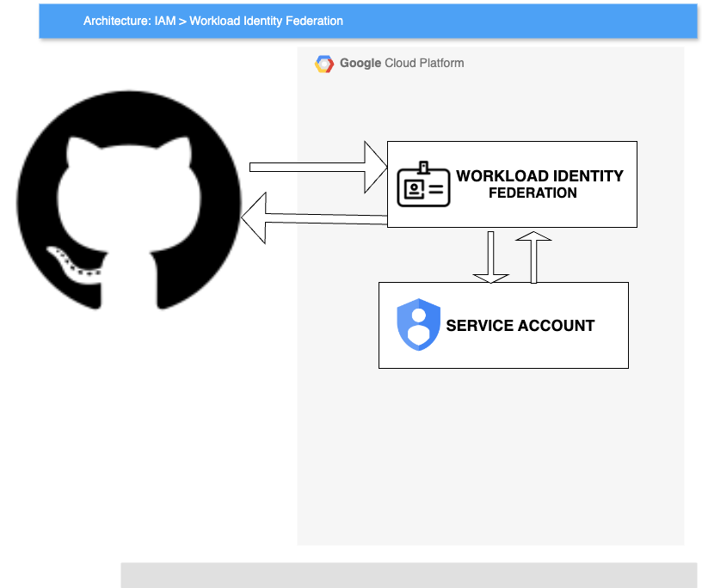This screenshot has width=702, height=588.
Task: Click the Service Account box
Action: click(503, 325)
